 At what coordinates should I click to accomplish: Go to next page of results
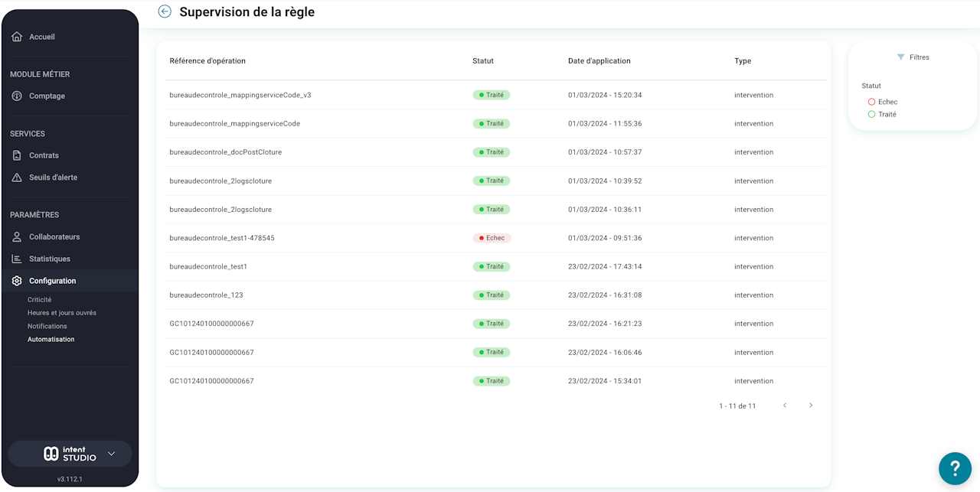coord(811,406)
